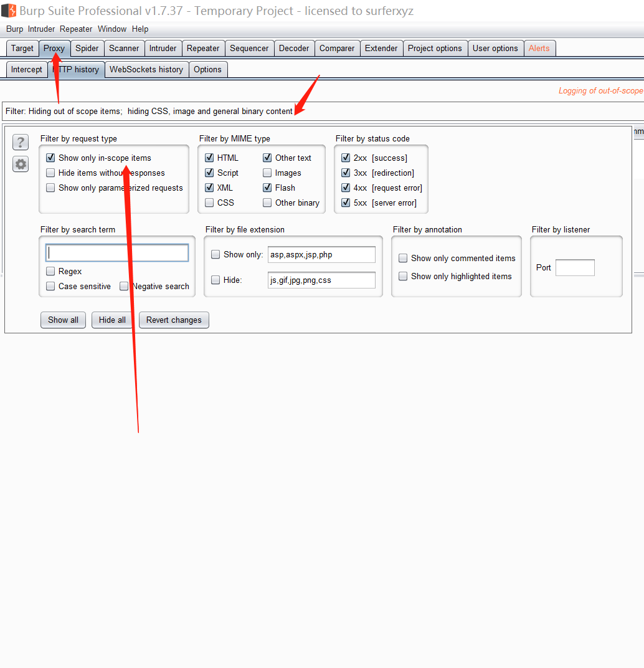This screenshot has width=644, height=668.
Task: Check the CSS MIME type filter
Action: point(209,203)
